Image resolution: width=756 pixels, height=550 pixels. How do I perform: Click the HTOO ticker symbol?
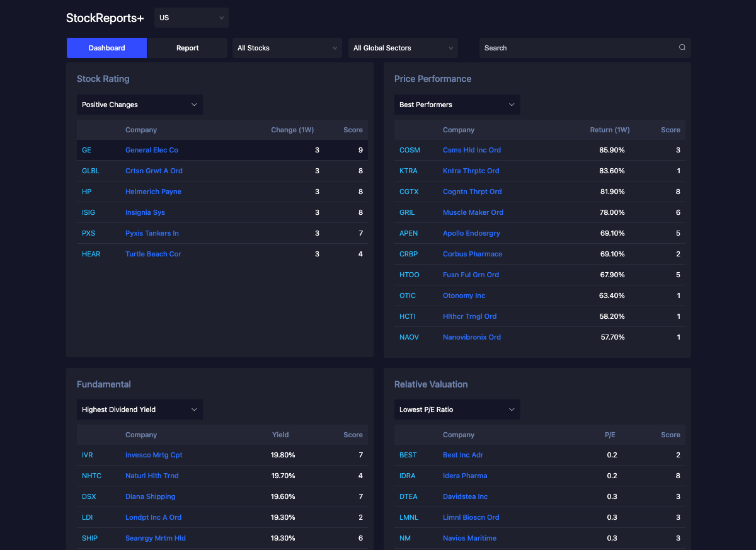(409, 275)
